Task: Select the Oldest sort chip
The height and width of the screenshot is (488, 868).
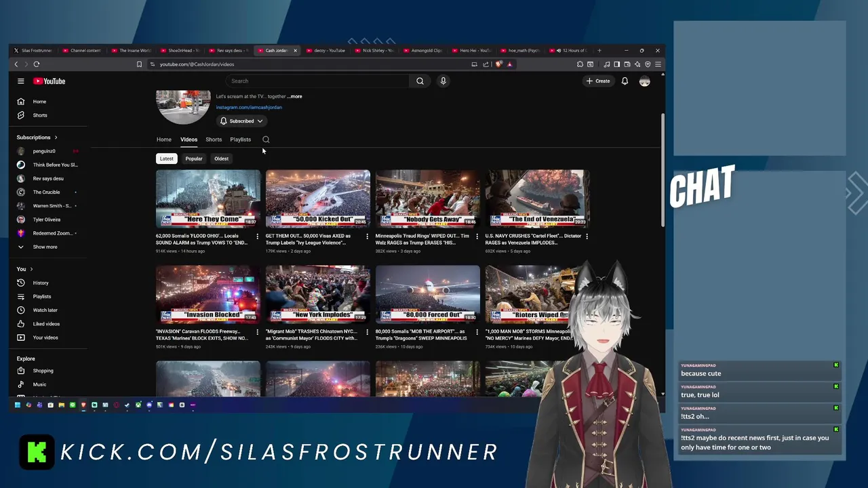Action: (222, 159)
